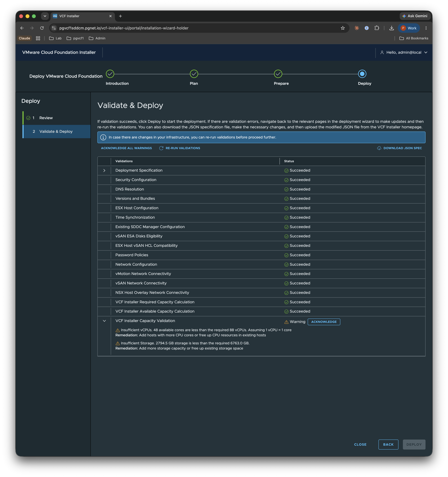Click the Prepare step checkmark circle

pyautogui.click(x=278, y=74)
